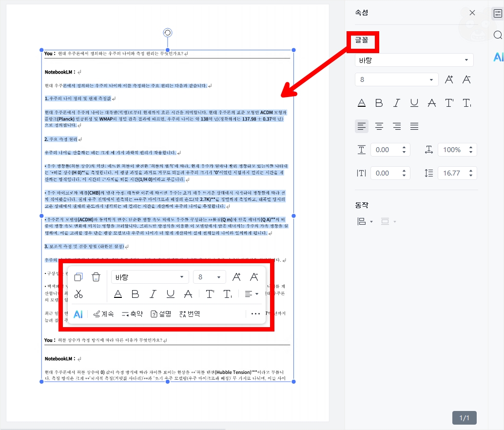
Task: Close the 속성 properties panel
Action: [x=472, y=13]
